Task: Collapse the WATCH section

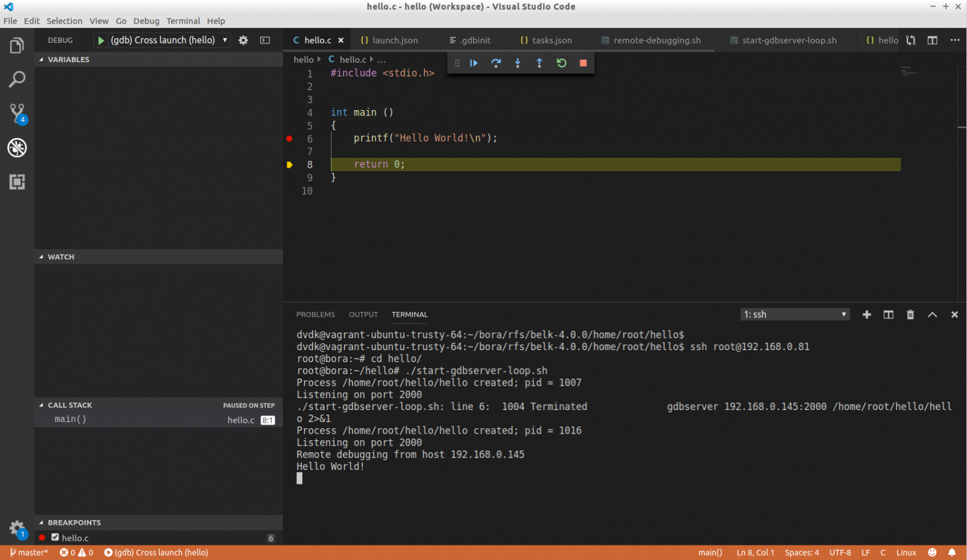Action: click(61, 257)
